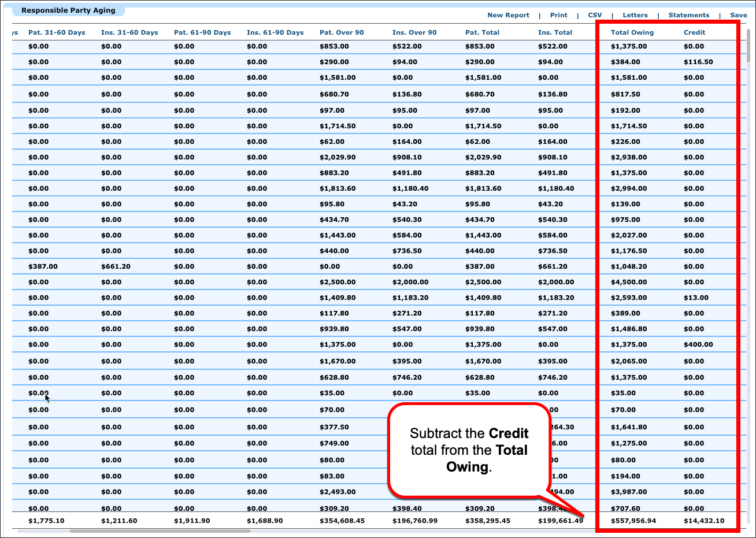Click the $358,295.45 Pat. Total sum
The image size is (756, 538).
(x=488, y=521)
